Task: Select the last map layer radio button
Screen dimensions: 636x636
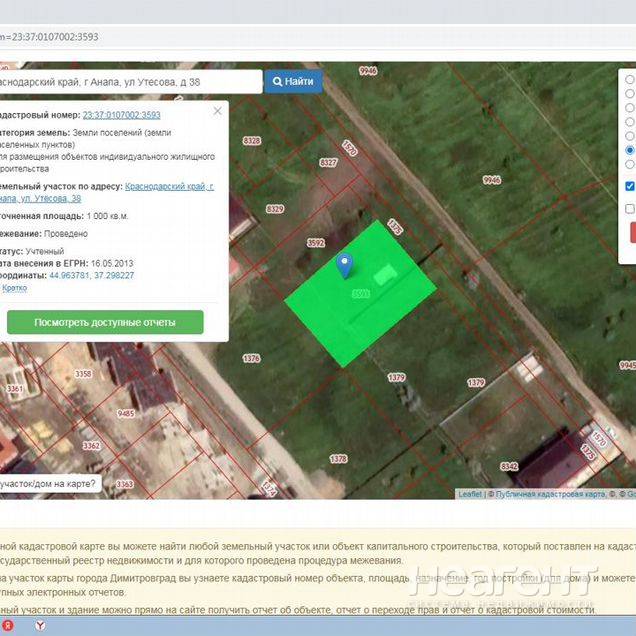Action: coord(629,164)
